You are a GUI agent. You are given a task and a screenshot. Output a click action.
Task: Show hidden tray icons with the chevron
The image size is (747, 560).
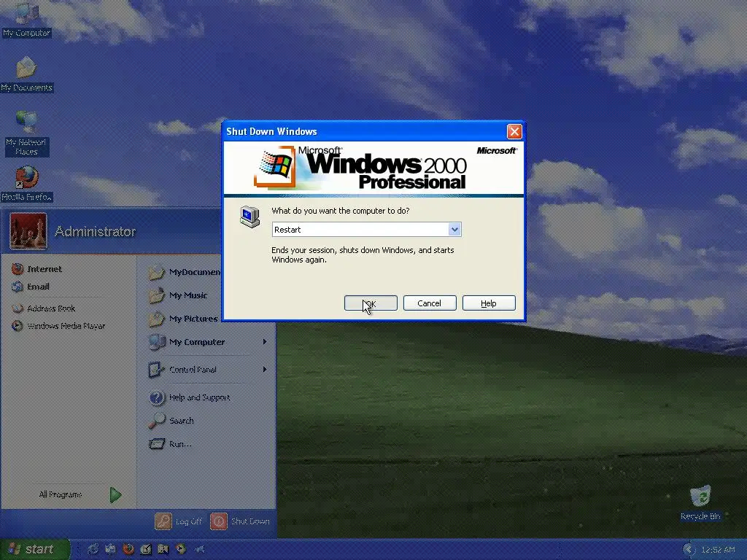(x=687, y=550)
